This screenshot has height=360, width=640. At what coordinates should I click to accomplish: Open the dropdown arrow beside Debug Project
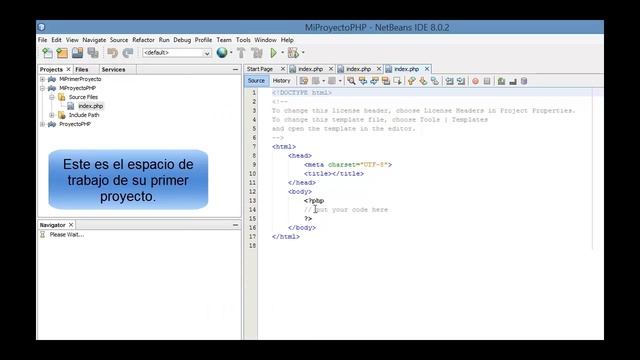pyautogui.click(x=303, y=53)
